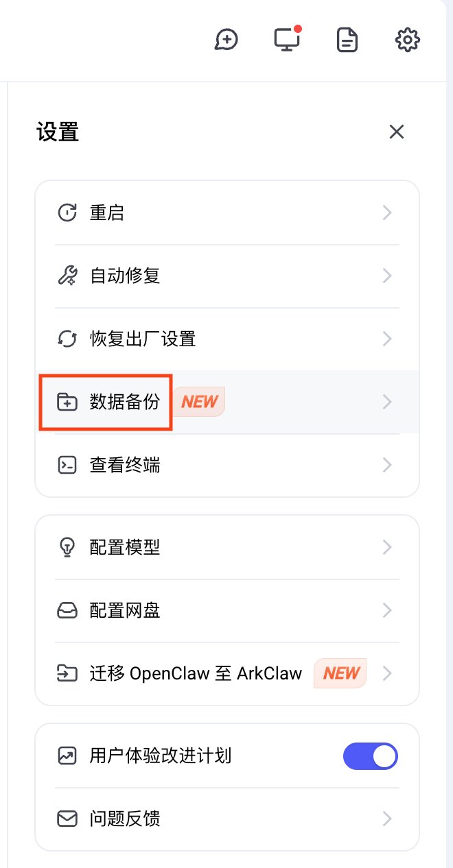Expand the 配置网盘 row chevron

(x=387, y=610)
